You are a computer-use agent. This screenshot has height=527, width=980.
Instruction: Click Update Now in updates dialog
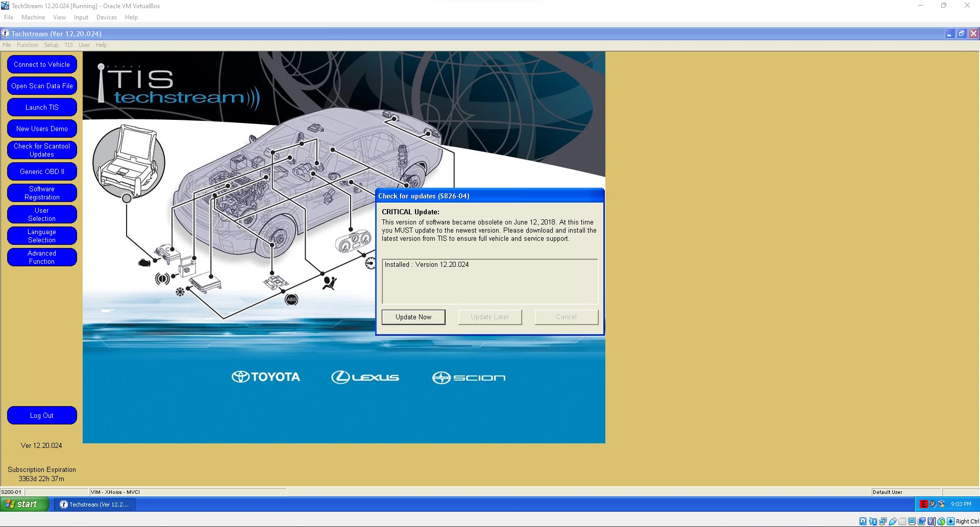pyautogui.click(x=413, y=317)
